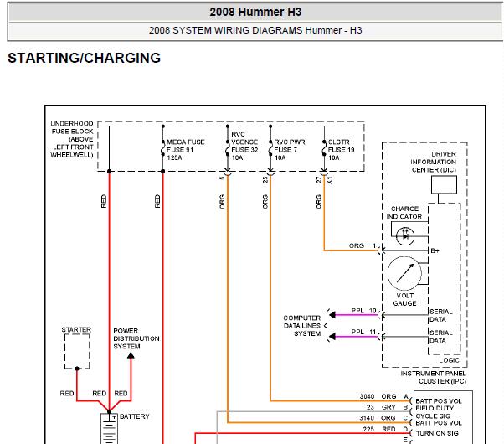Click the POWER DISTRIBUTION SYSTEM label

click(136, 338)
